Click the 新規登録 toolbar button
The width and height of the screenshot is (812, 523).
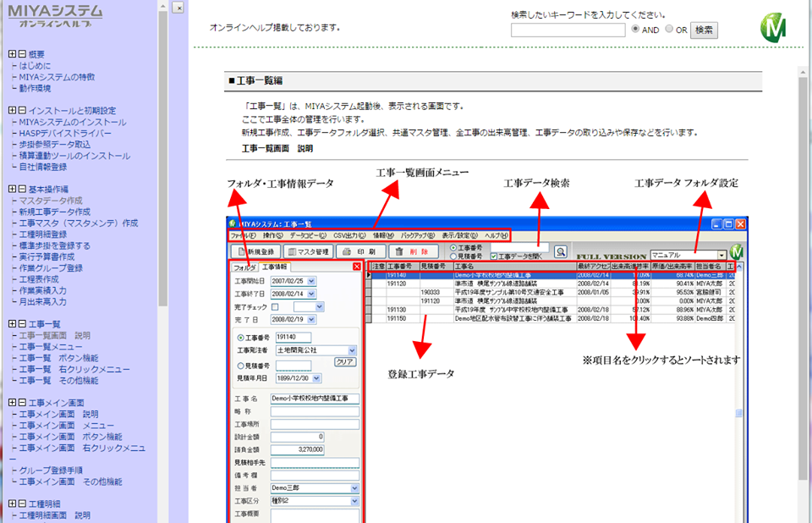[256, 251]
